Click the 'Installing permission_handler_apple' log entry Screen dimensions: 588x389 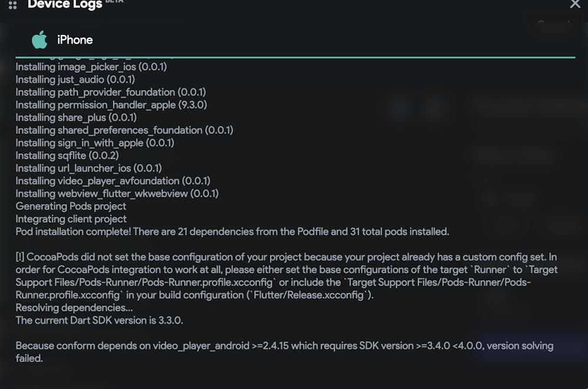(x=111, y=105)
